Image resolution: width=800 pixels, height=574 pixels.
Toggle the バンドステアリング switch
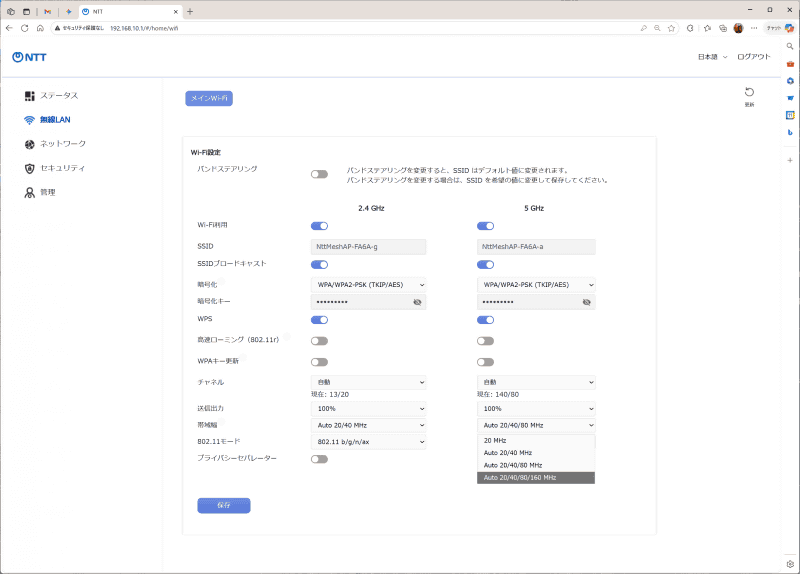click(319, 174)
